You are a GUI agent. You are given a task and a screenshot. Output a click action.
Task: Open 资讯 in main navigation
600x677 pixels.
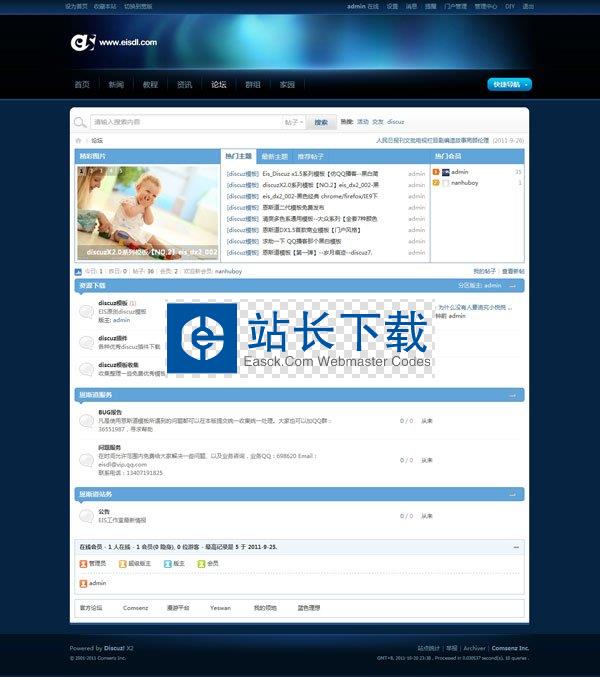click(x=184, y=85)
